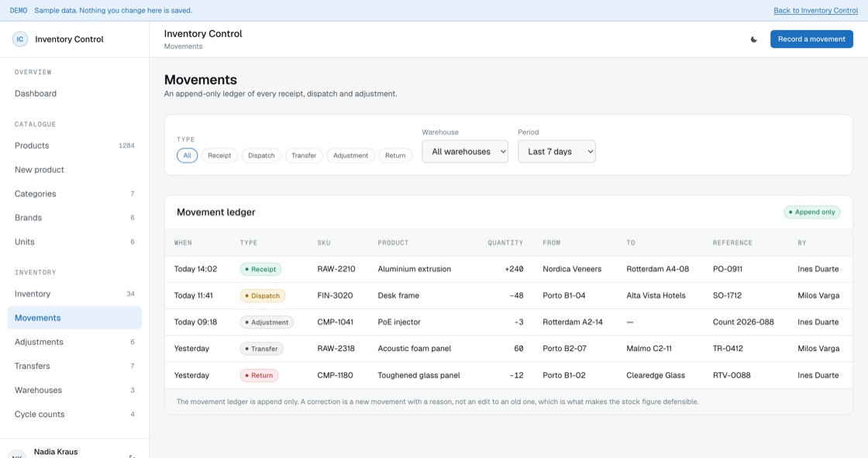
Task: Click the Nadia Kraus user name
Action: (x=56, y=452)
